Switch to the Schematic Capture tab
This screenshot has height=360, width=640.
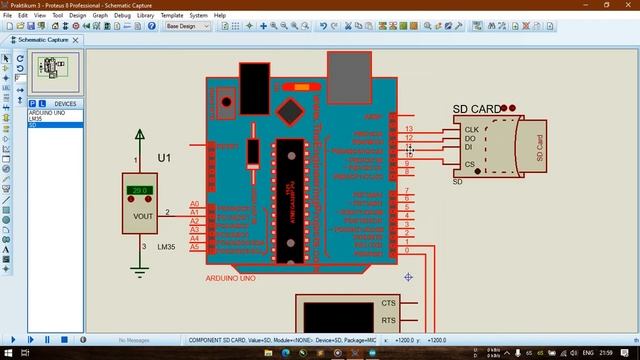click(x=43, y=40)
